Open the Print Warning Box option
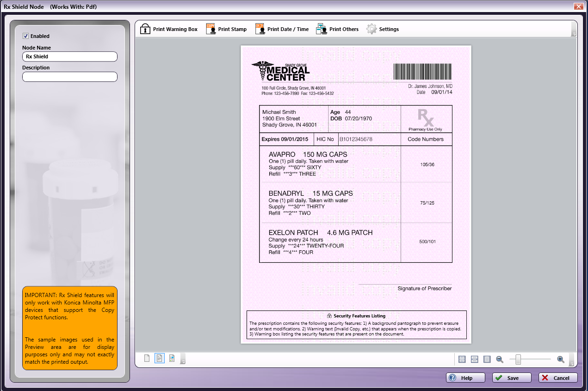The height and width of the screenshot is (391, 588). (169, 29)
